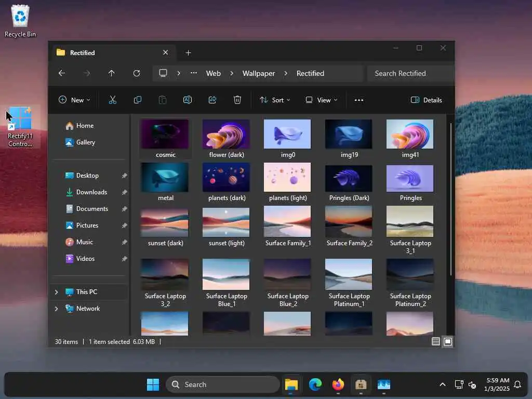Select planets (light) thumbnail
The width and height of the screenshot is (532, 399).
click(x=287, y=182)
